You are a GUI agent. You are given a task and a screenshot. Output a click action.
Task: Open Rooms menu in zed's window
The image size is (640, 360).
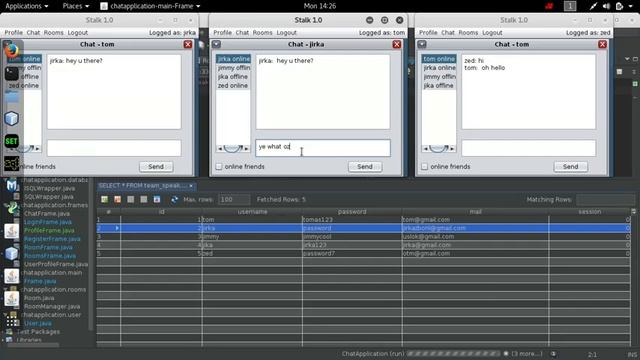click(468, 33)
